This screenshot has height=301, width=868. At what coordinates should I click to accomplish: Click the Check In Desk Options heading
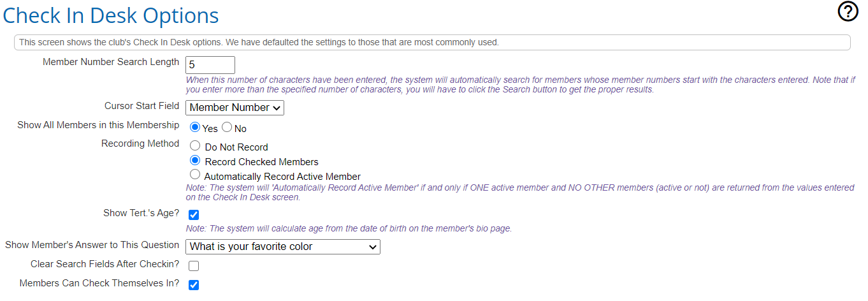pos(111,15)
